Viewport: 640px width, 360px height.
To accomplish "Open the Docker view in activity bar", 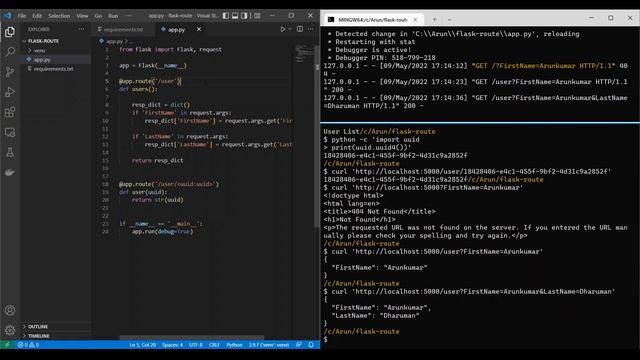I will (x=10, y=172).
